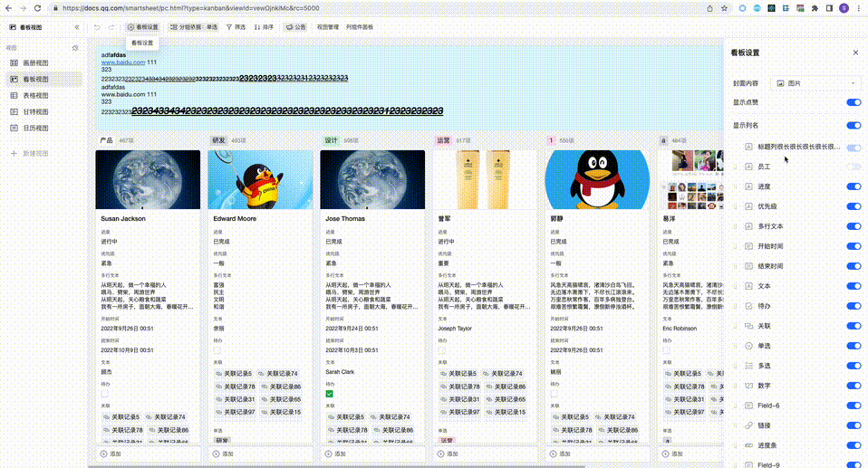
Task: Click the 关联记录5 tag on Edward Moore card
Action: pyautogui.click(x=234, y=373)
